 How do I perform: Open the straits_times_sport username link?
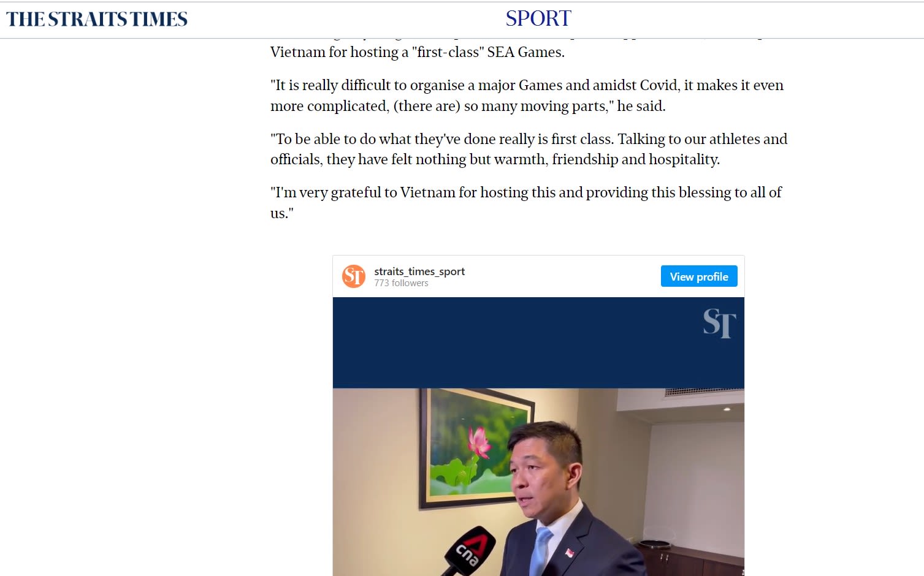(x=419, y=271)
